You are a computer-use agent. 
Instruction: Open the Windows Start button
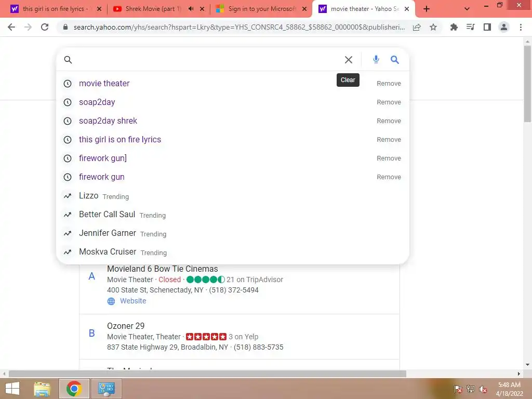pyautogui.click(x=12, y=389)
